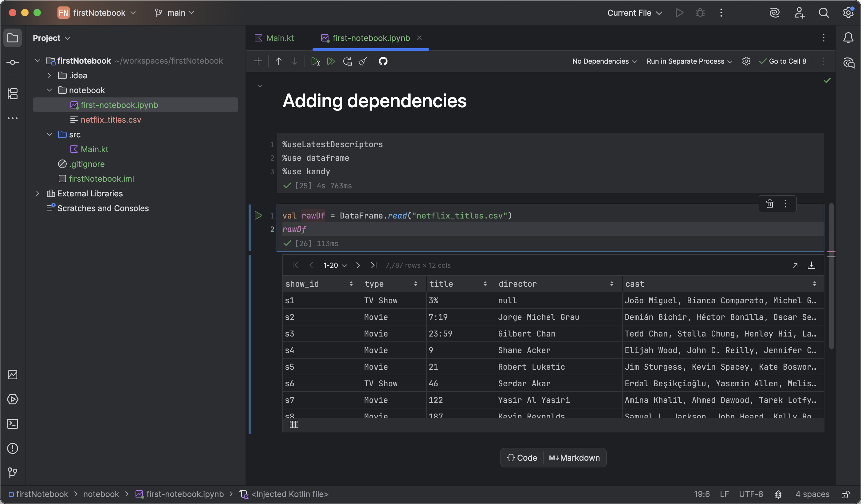Viewport: 861px width, 504px height.
Task: Close the first-notebook.ipynb tab
Action: 419,38
